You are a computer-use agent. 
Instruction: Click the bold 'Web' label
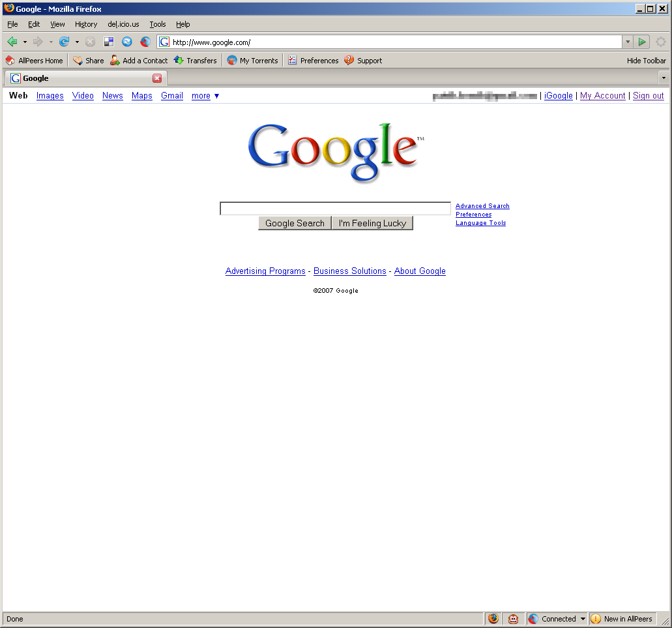(x=18, y=96)
